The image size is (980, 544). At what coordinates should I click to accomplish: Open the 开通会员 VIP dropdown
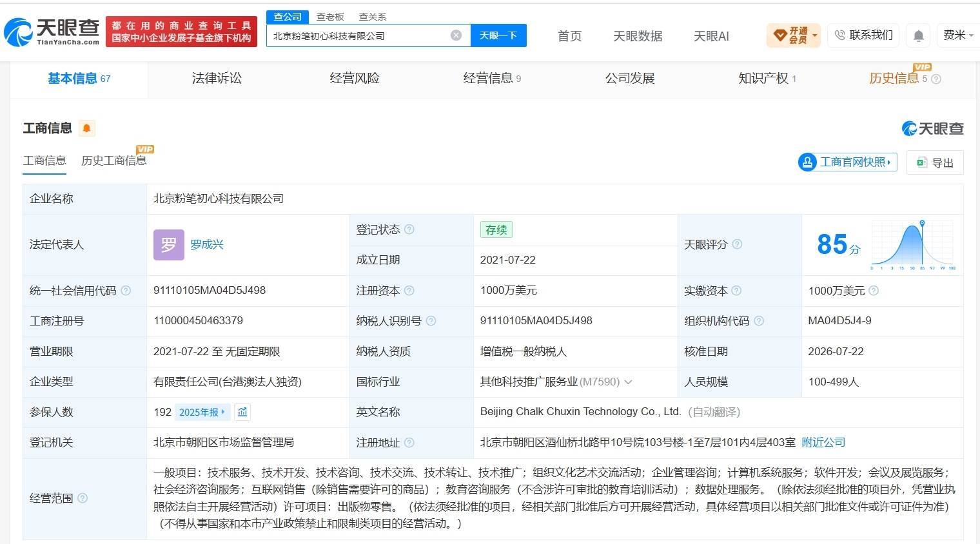click(793, 35)
